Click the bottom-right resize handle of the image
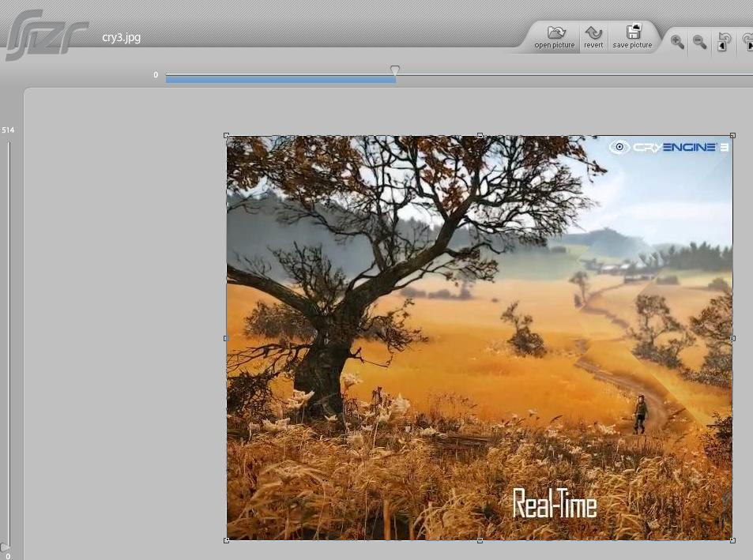 [x=732, y=540]
